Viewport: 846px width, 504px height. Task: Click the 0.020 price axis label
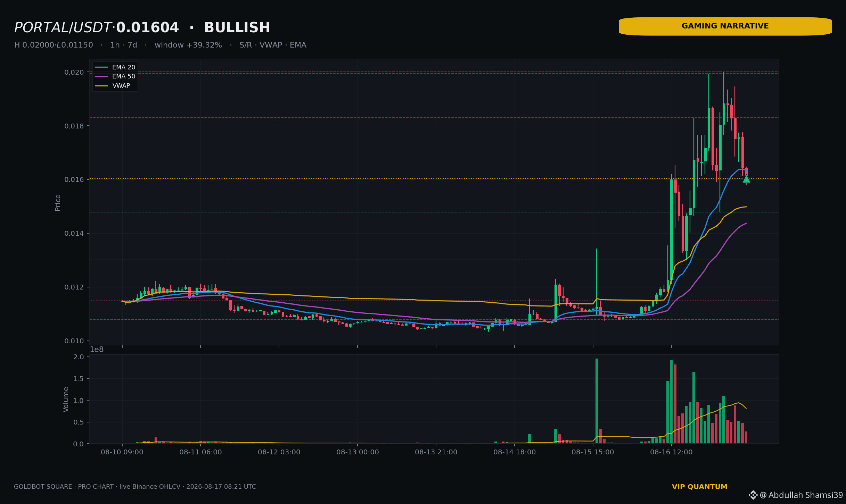point(74,72)
